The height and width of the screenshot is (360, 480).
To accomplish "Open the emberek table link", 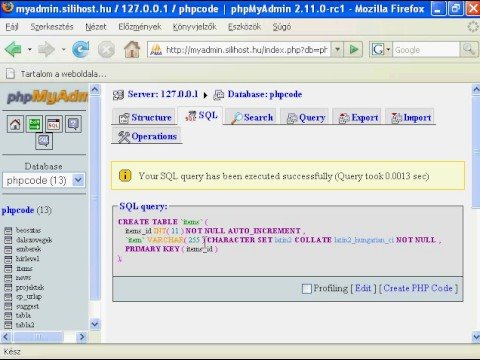I will click(x=28, y=249).
